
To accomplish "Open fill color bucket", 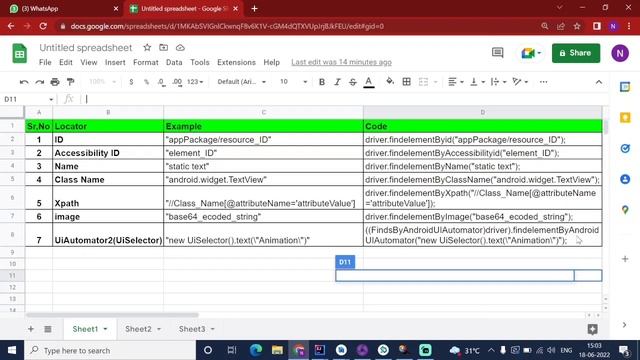I will 390,82.
